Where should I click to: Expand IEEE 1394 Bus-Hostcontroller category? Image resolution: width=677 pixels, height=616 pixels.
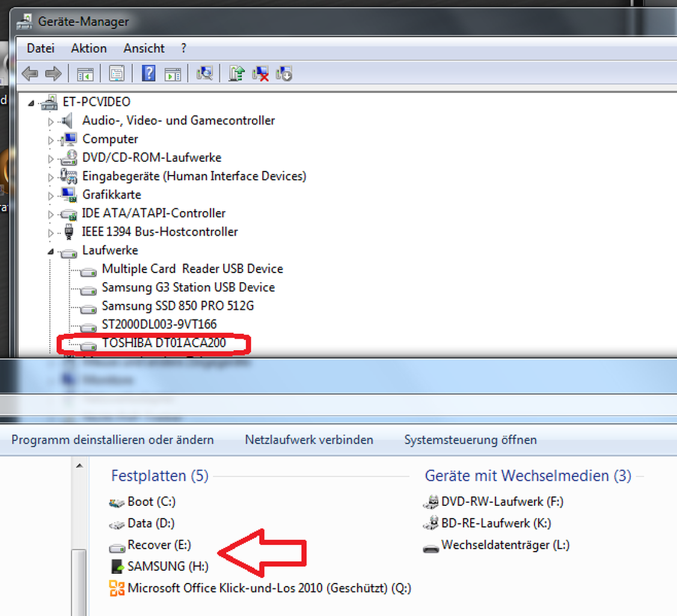51,233
